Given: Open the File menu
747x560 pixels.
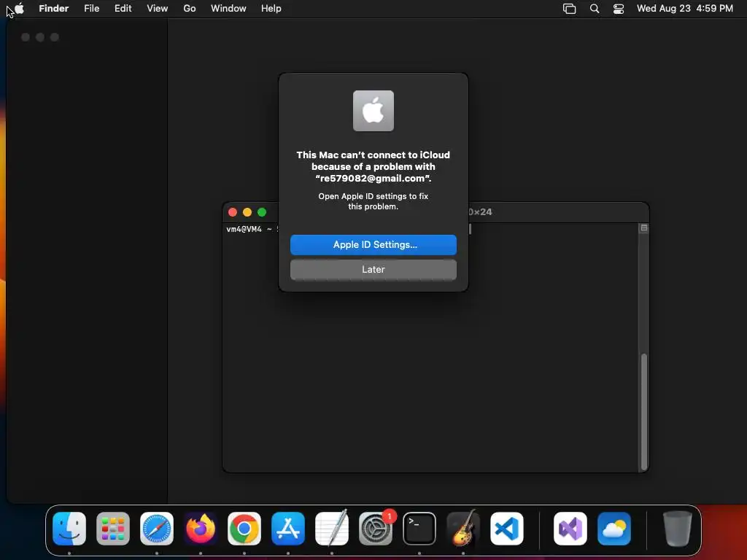Looking at the screenshot, I should pyautogui.click(x=91, y=9).
